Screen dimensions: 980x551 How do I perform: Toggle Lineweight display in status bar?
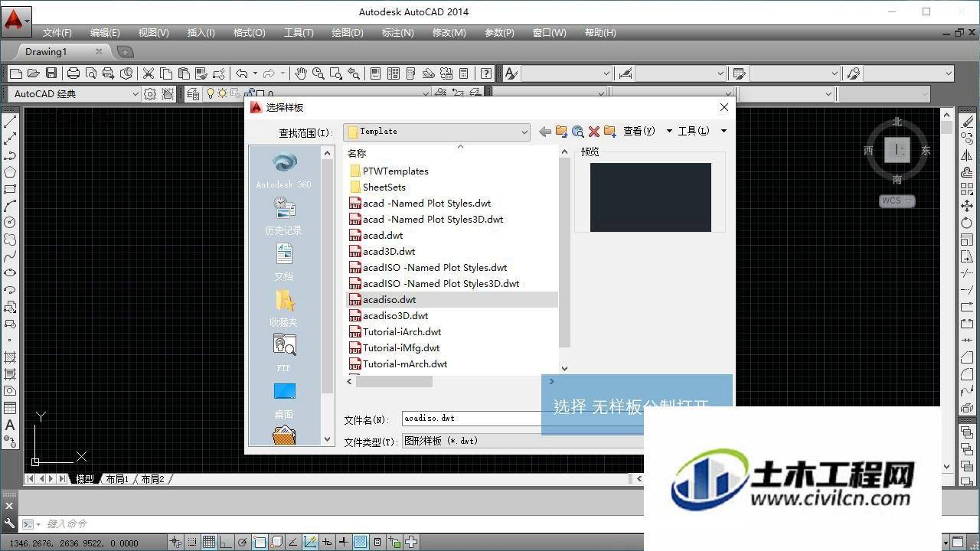tap(344, 543)
